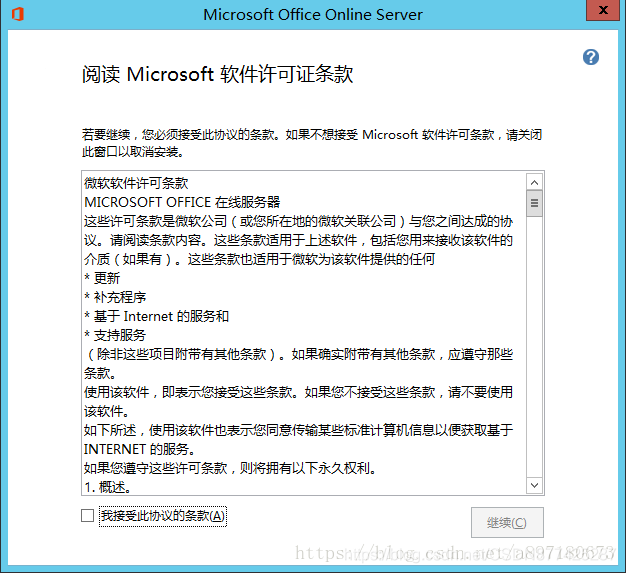This screenshot has height=573, width=626.
Task: Click the license scrollbar down arrow
Action: (534, 485)
